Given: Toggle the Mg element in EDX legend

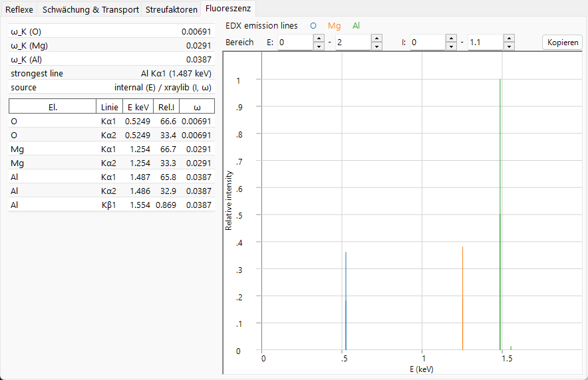Looking at the screenshot, I should click(x=334, y=25).
